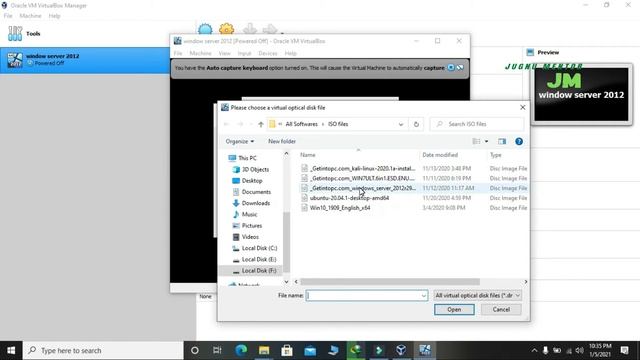Select the ubuntu-20.04.1-desktop-amd64 file
Viewport: 640px width, 360px height.
tap(345, 198)
